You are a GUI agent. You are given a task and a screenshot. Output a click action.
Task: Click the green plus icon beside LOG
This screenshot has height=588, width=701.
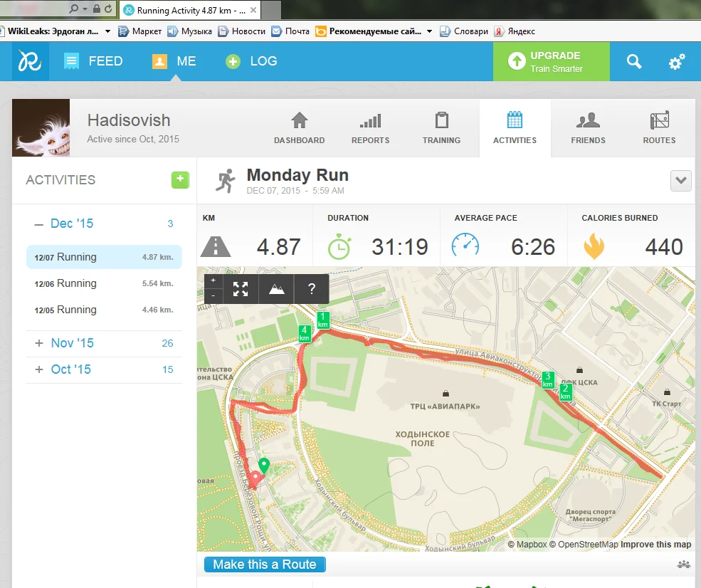pyautogui.click(x=233, y=61)
